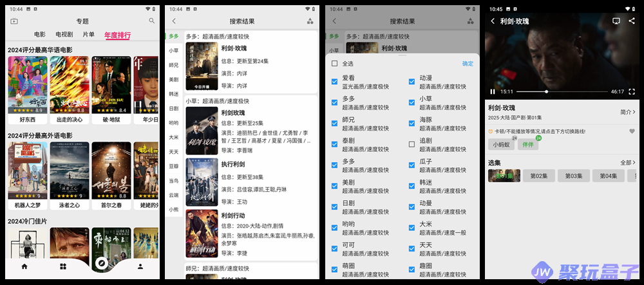This screenshot has height=285, width=644.
Task: Uncheck the 可可 source checkbox
Action: 334,248
